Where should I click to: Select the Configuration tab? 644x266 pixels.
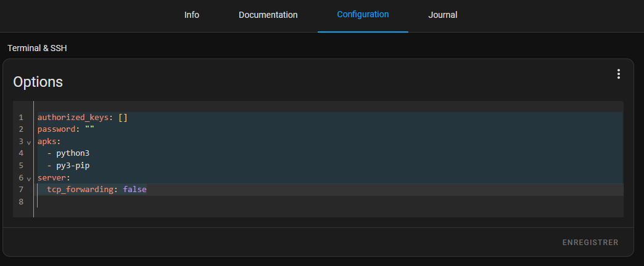(363, 14)
